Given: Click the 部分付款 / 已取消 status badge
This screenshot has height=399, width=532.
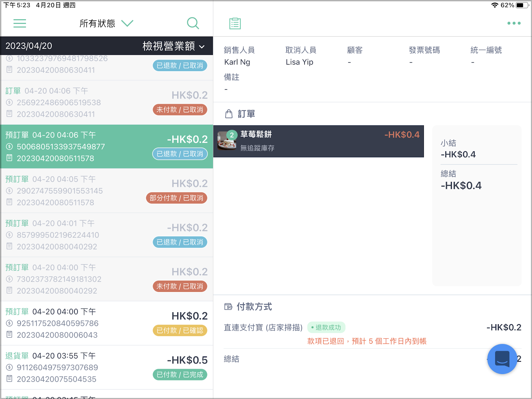Looking at the screenshot, I should 177,198.
